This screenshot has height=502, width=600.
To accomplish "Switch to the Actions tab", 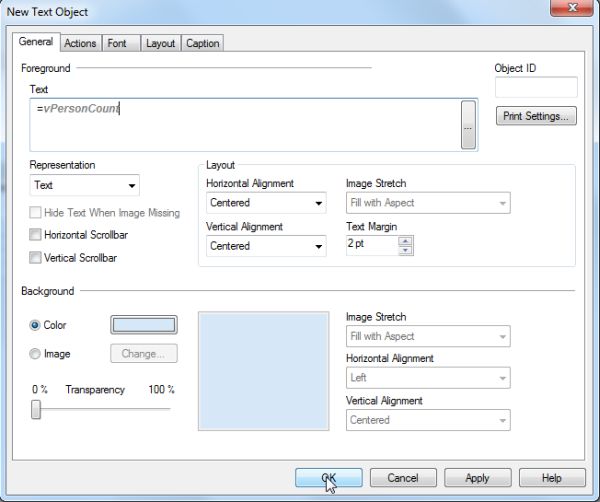I will 80,43.
